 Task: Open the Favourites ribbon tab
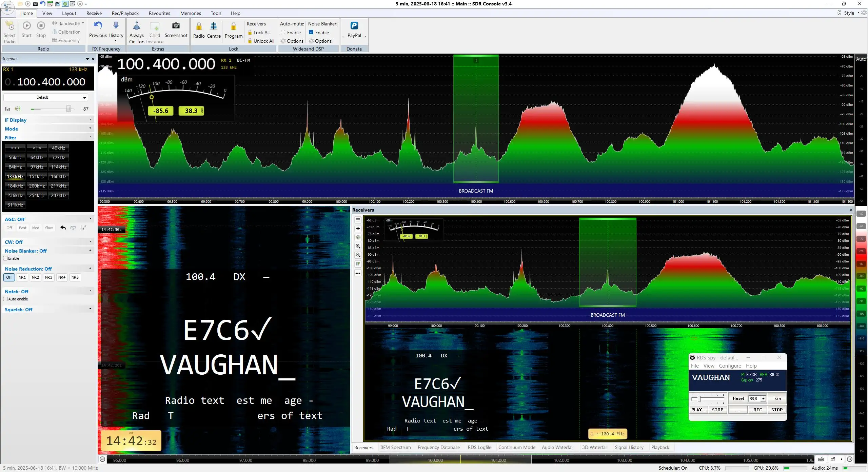[159, 13]
